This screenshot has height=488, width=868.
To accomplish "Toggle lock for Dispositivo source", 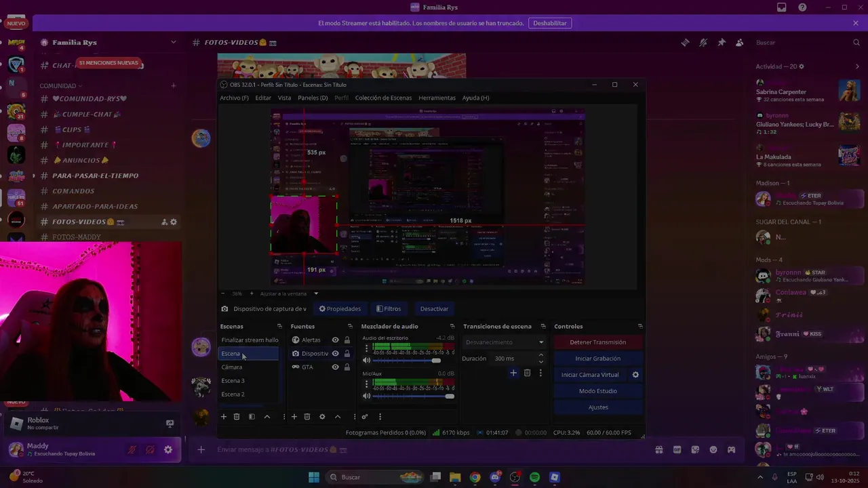I will tap(347, 354).
